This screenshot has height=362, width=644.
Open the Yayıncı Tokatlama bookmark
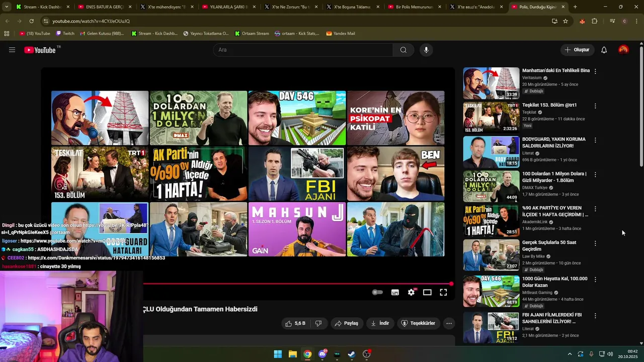206,33
